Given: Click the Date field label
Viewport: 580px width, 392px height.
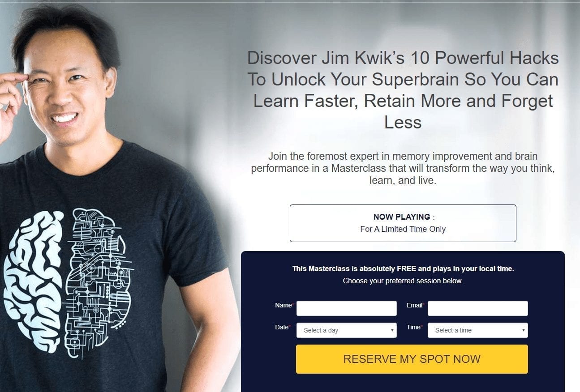Looking at the screenshot, I should click(x=282, y=327).
